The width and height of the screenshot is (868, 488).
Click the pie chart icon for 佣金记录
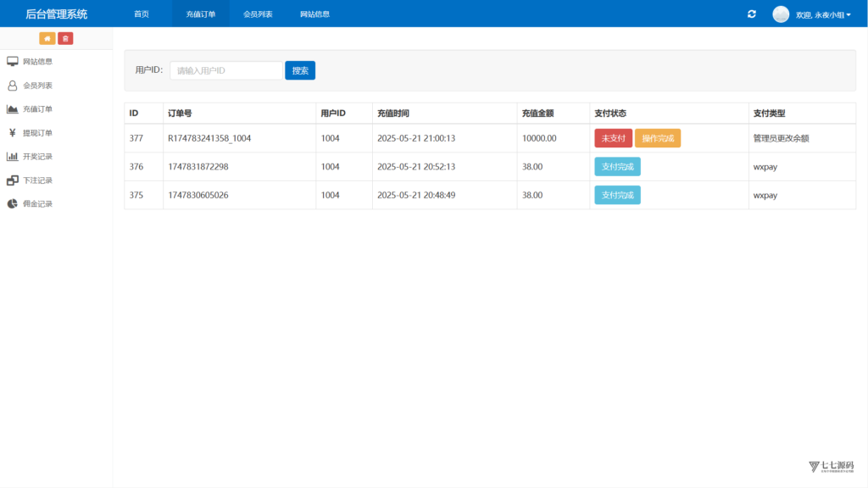click(x=12, y=203)
